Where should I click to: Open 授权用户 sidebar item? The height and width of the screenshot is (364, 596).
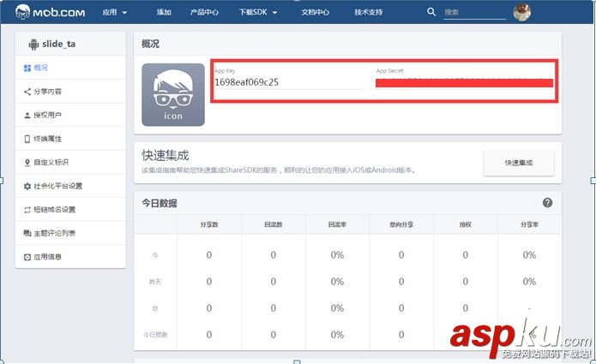[x=70, y=115]
